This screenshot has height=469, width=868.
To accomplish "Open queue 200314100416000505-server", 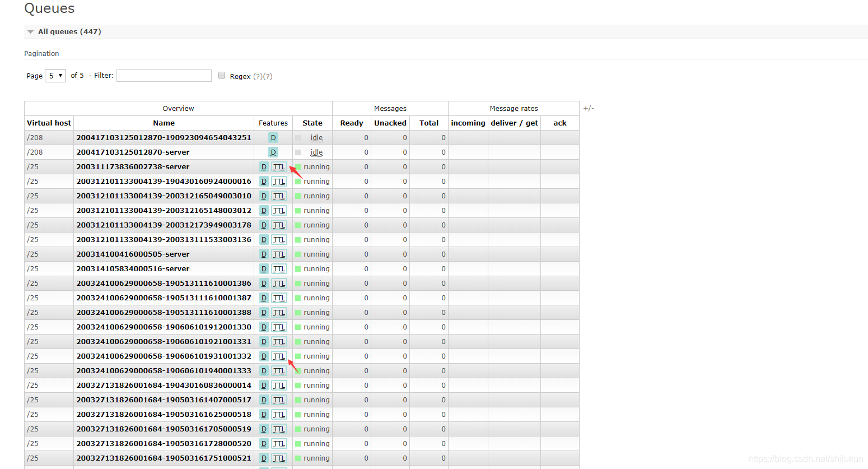I will point(133,254).
